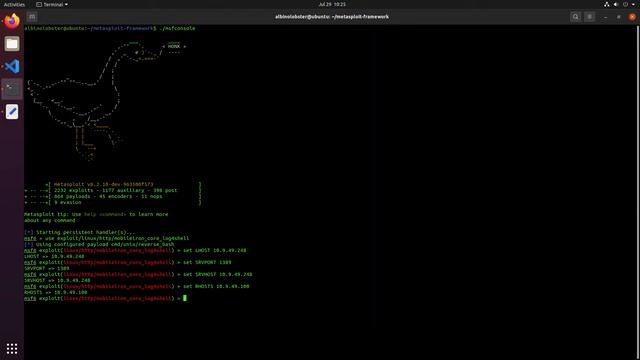Click the 'SRVPORT => 1389' output line

[47, 268]
